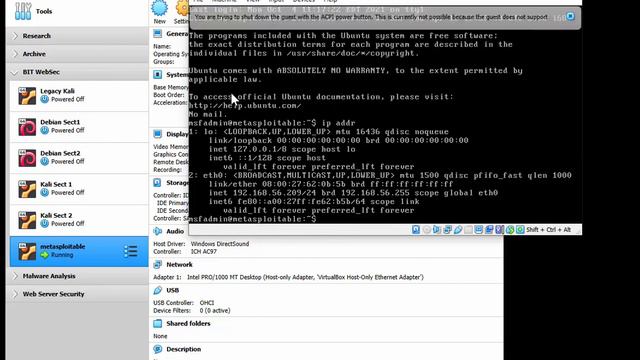Select the Kali Sect 2 virtual machine
Viewport: 640px width, 360px height.
click(x=79, y=220)
